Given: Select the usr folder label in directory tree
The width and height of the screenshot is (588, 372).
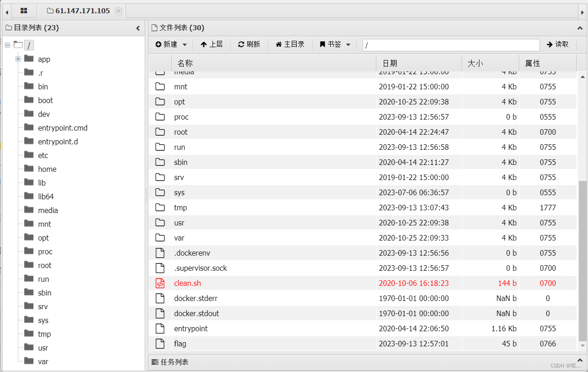Looking at the screenshot, I should 43,348.
